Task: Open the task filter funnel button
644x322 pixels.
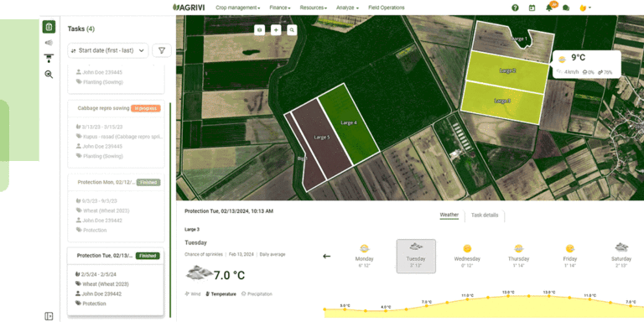Action: pyautogui.click(x=162, y=50)
